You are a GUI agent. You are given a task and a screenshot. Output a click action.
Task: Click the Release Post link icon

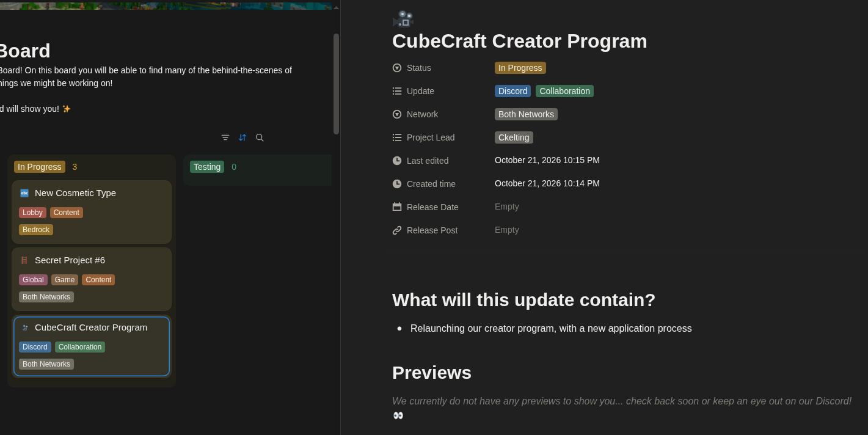tap(397, 230)
